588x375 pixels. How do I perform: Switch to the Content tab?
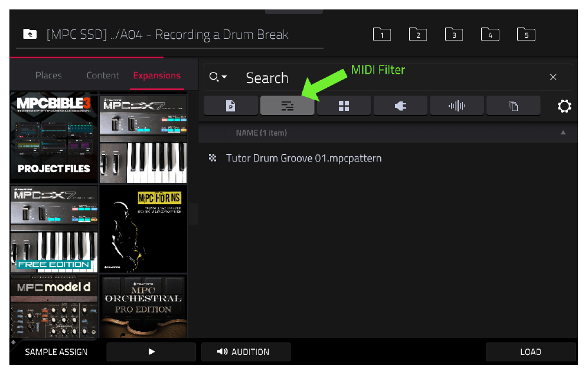coord(103,75)
